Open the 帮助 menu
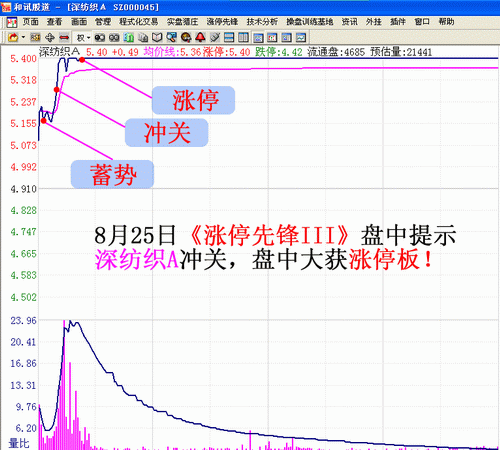500x450 pixels. pos(446,22)
